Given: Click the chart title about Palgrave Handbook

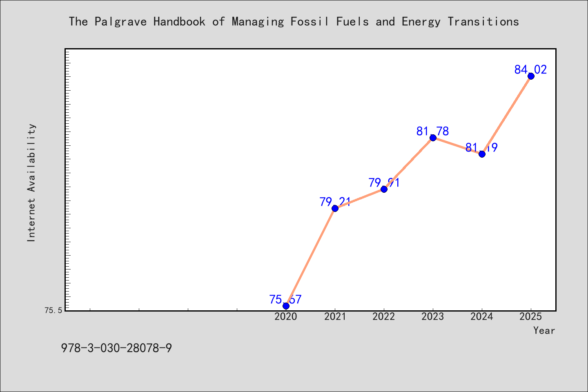Looking at the screenshot, I should point(294,22).
